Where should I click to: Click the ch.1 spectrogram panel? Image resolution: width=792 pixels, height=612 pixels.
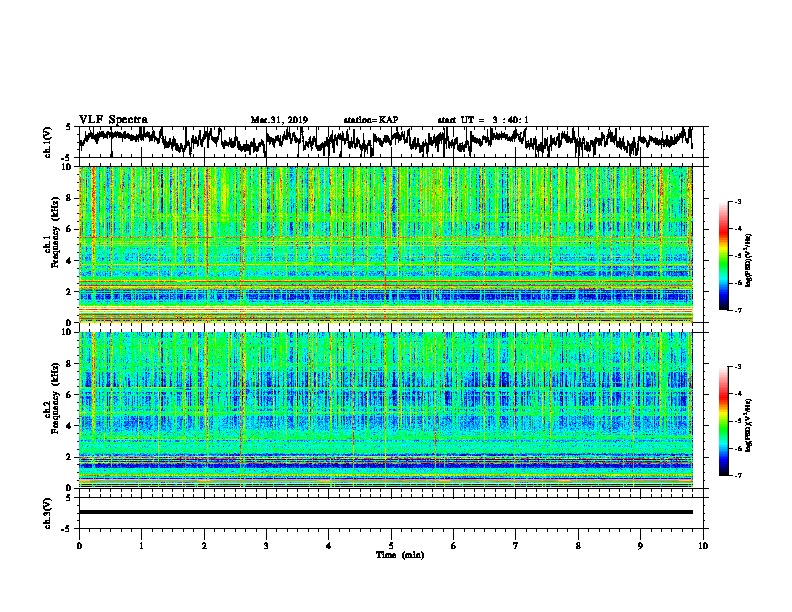[x=386, y=244]
